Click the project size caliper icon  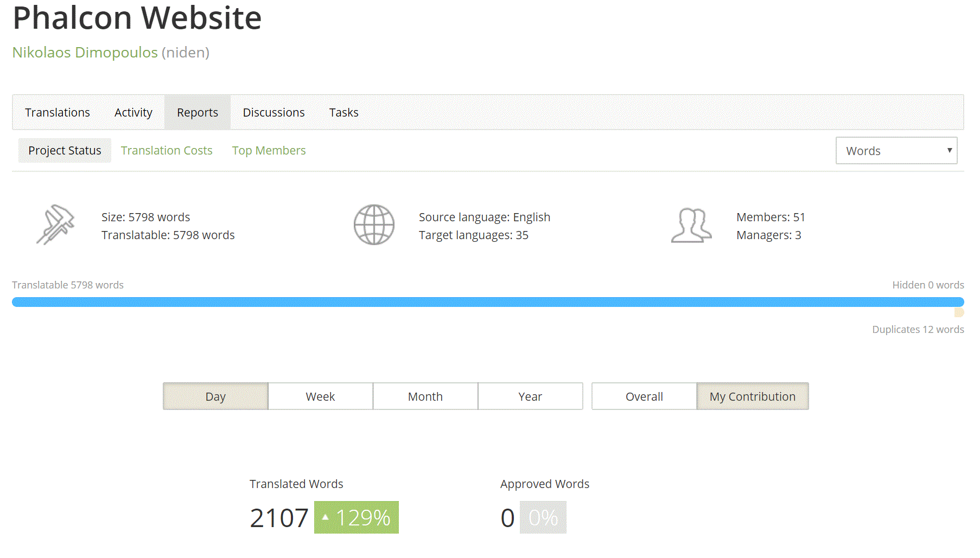point(55,225)
